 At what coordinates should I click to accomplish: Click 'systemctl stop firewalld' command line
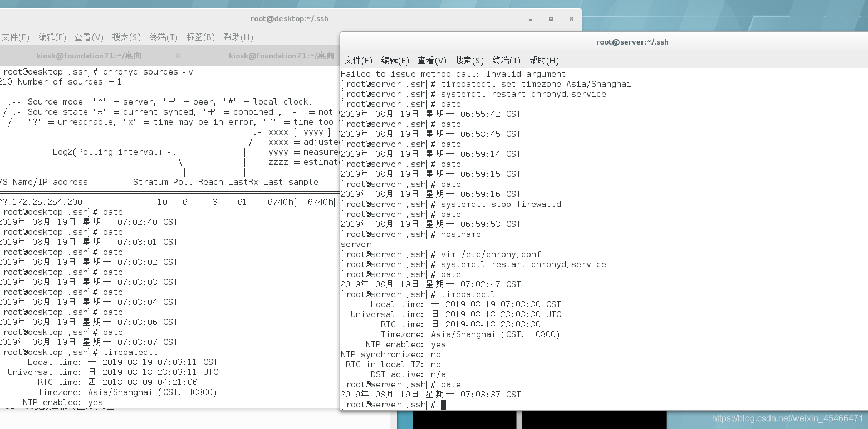click(451, 204)
